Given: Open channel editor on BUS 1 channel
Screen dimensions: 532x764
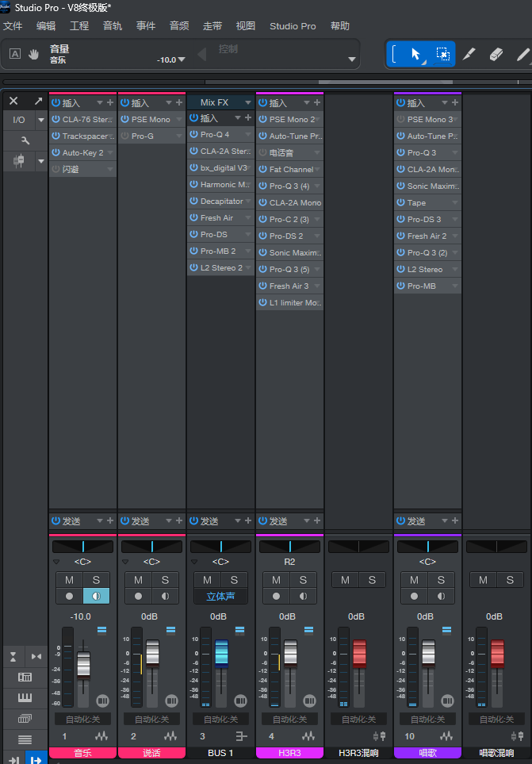Looking at the screenshot, I should 241,701.
